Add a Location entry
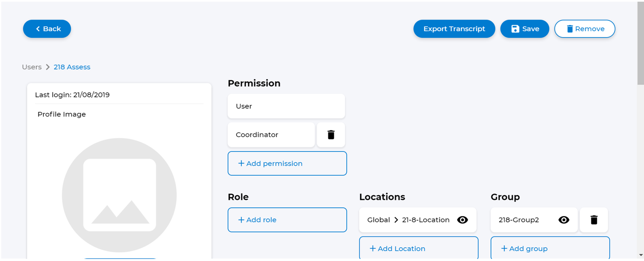Viewport: 644px width, 261px height. click(x=418, y=249)
